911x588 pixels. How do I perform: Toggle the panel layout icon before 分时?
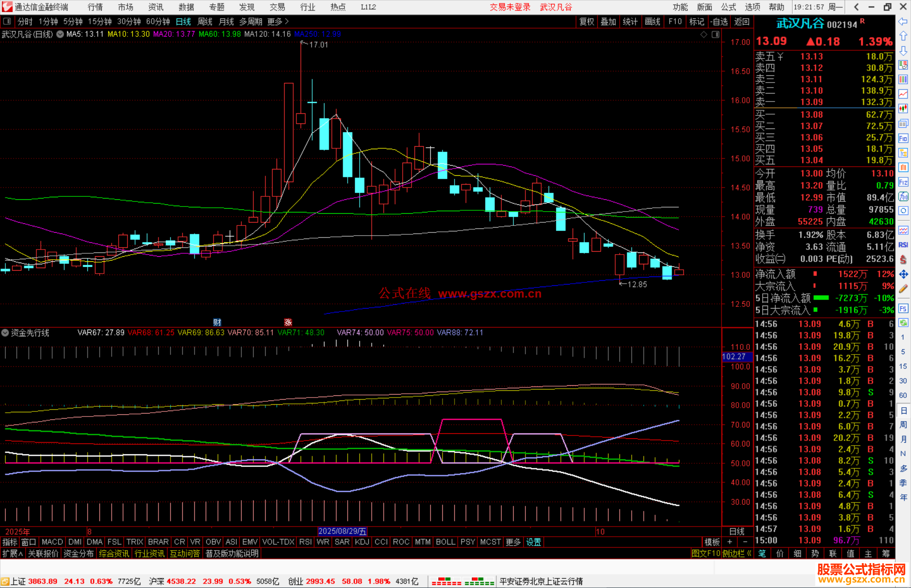pyautogui.click(x=7, y=21)
